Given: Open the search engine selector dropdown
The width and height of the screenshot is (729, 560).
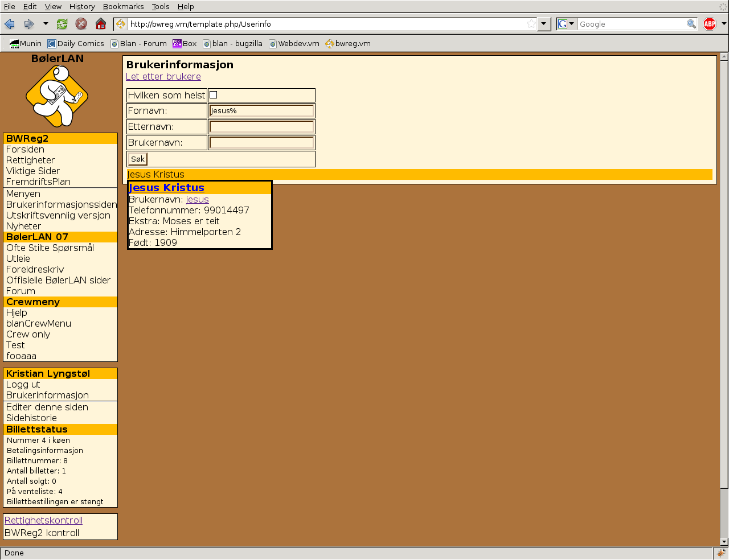Looking at the screenshot, I should point(566,24).
